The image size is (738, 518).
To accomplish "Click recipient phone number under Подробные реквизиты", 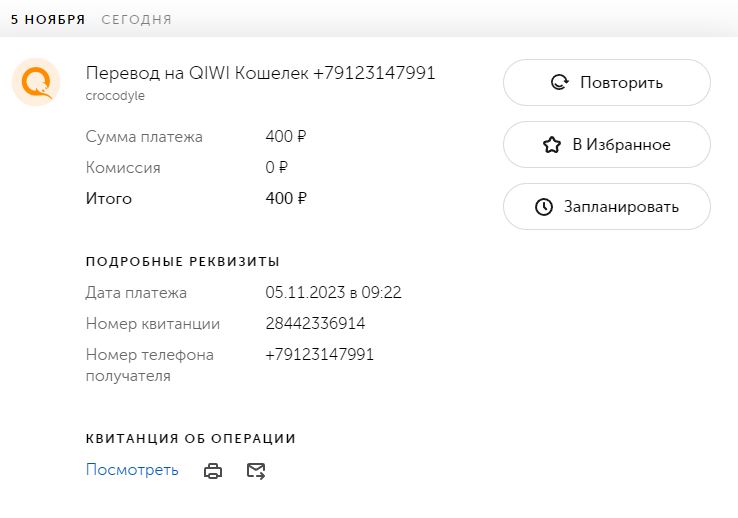I will (320, 355).
